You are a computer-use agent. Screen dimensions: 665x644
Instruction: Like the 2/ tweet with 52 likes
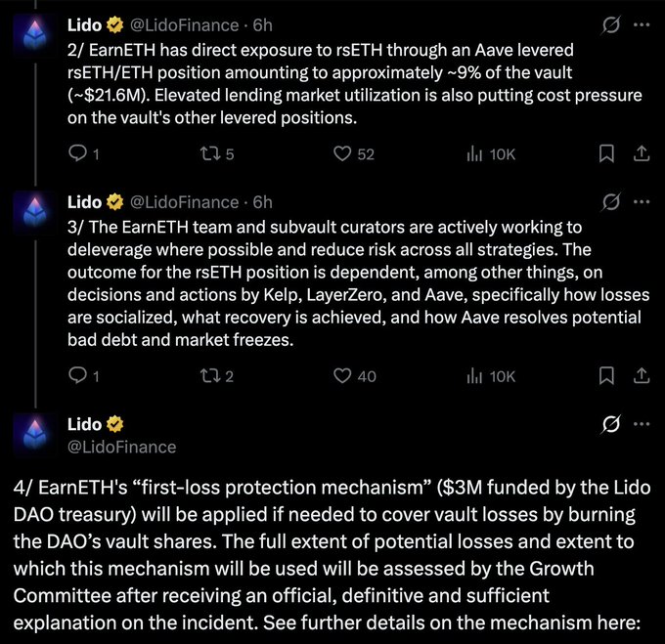click(x=342, y=153)
